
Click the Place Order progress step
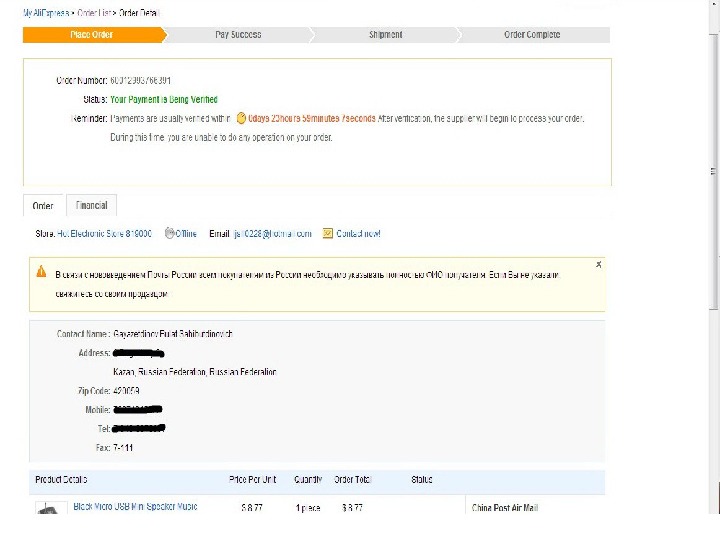coord(91,35)
